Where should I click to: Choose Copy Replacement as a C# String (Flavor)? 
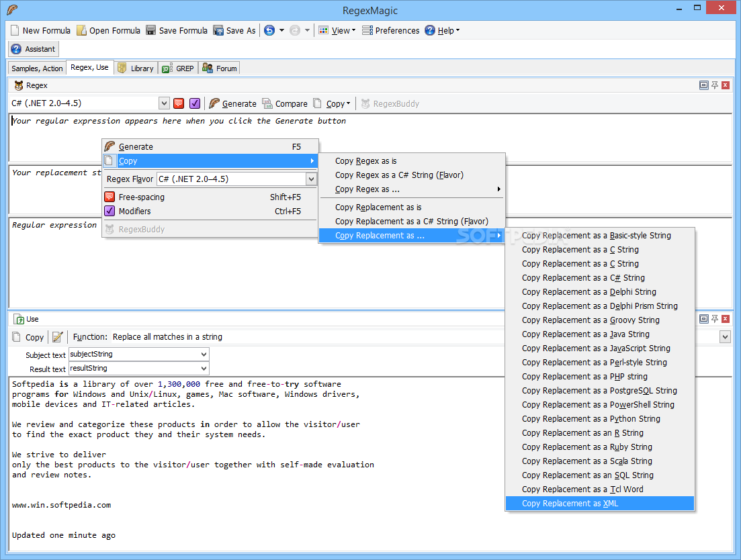tap(412, 222)
